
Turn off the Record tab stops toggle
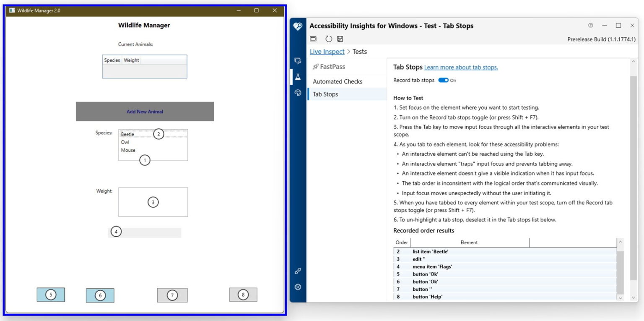tap(444, 80)
